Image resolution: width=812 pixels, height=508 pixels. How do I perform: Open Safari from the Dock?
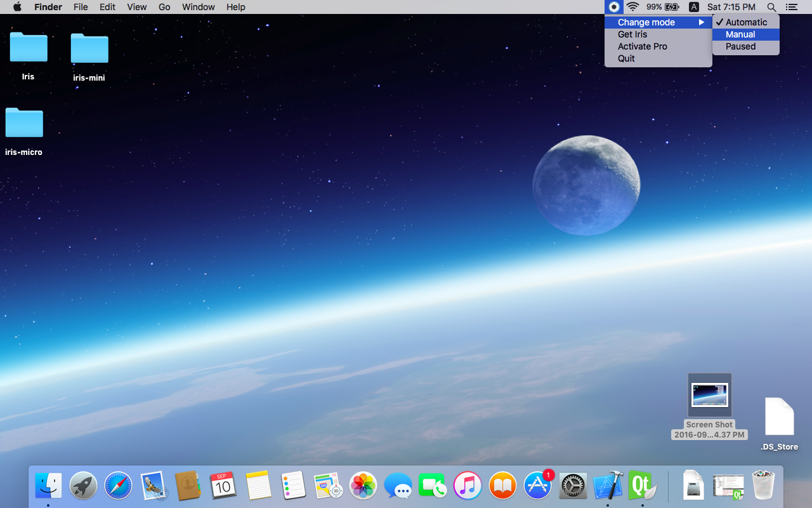tap(118, 486)
